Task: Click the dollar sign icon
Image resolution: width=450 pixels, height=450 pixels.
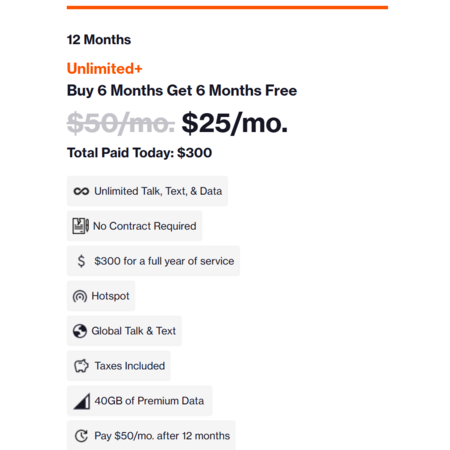Action: [x=81, y=261]
